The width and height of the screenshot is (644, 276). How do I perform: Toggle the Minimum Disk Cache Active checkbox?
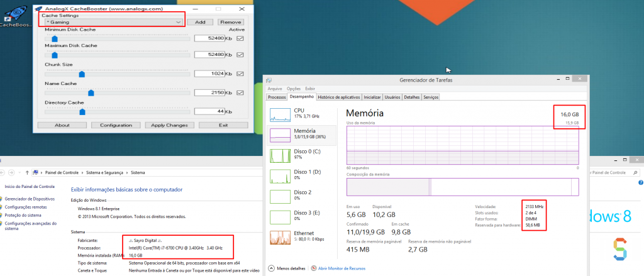[x=240, y=38]
